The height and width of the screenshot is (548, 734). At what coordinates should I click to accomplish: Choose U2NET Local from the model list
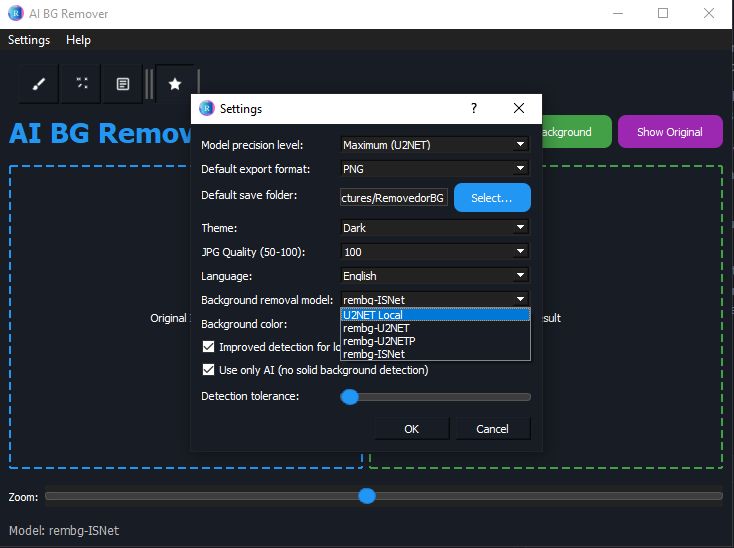434,315
